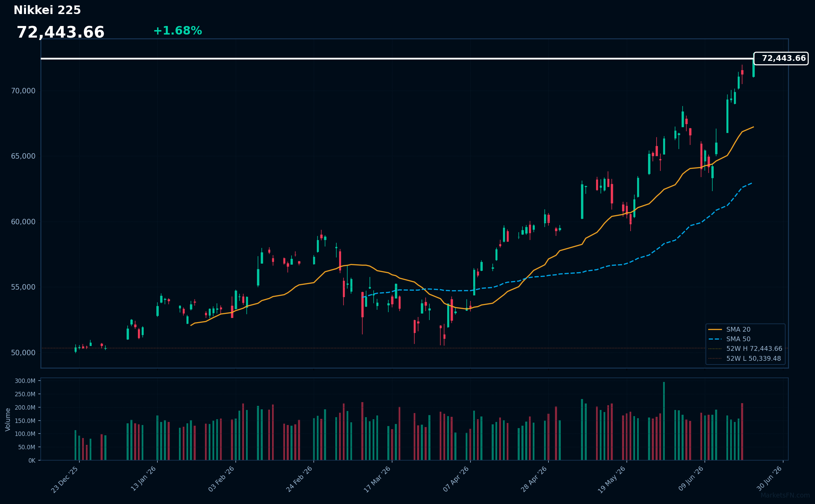Click the 23 Dec '25 date label
815x504 pixels.
click(65, 479)
